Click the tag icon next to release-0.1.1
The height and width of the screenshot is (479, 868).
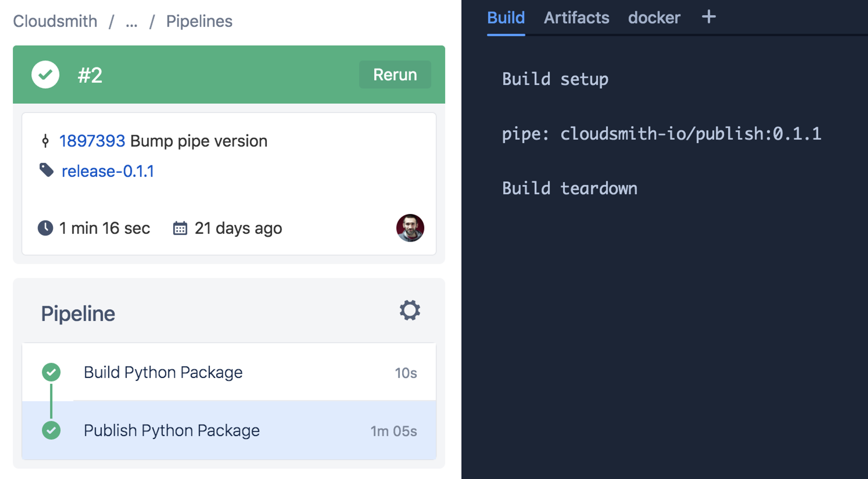(x=47, y=170)
